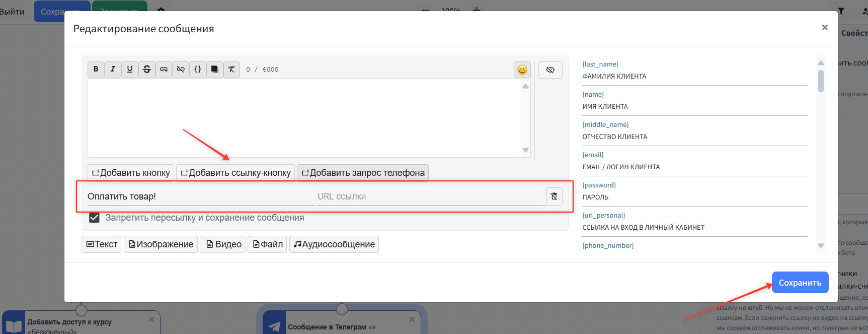Clear text formatting
Viewport: 868px width, 334px height.
tap(231, 70)
